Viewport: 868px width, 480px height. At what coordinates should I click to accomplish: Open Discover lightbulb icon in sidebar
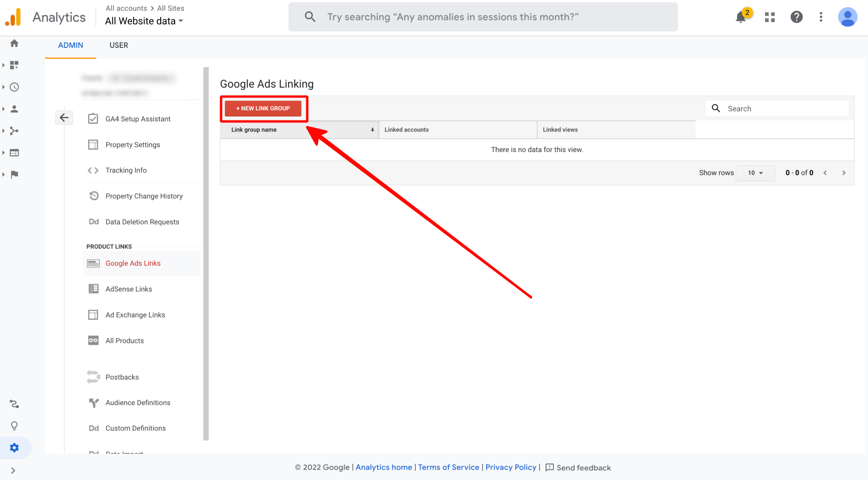tap(14, 426)
